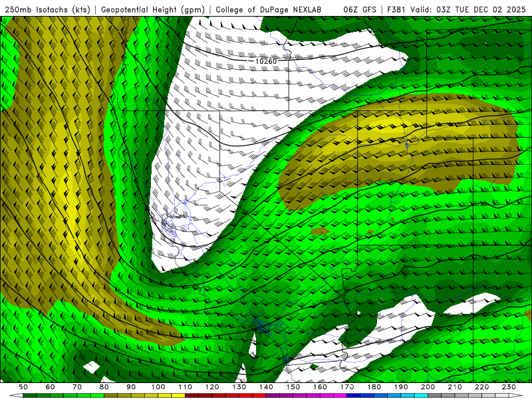The image size is (532, 399).
Task: Select the 70 knots scale label
Action: [x=77, y=387]
